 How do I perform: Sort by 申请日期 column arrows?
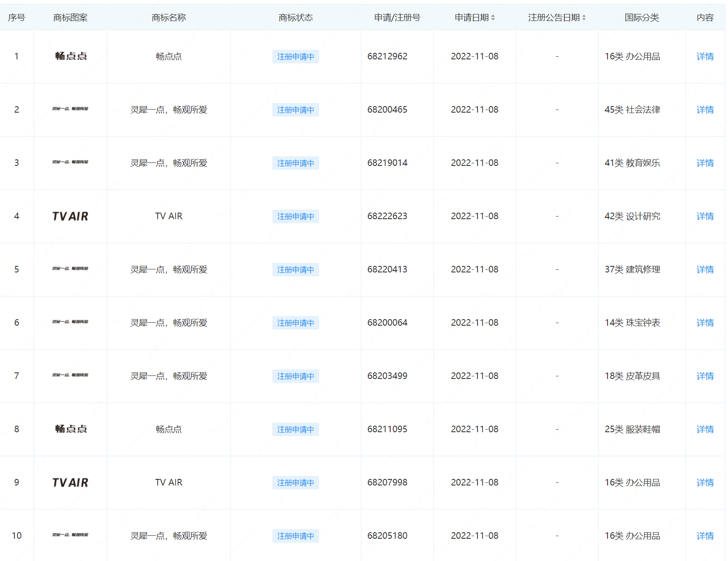(493, 17)
